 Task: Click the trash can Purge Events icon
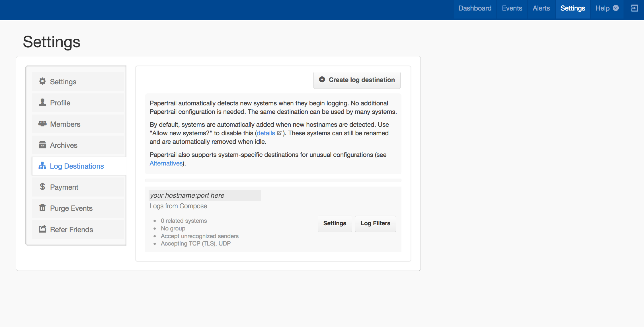[x=42, y=208]
